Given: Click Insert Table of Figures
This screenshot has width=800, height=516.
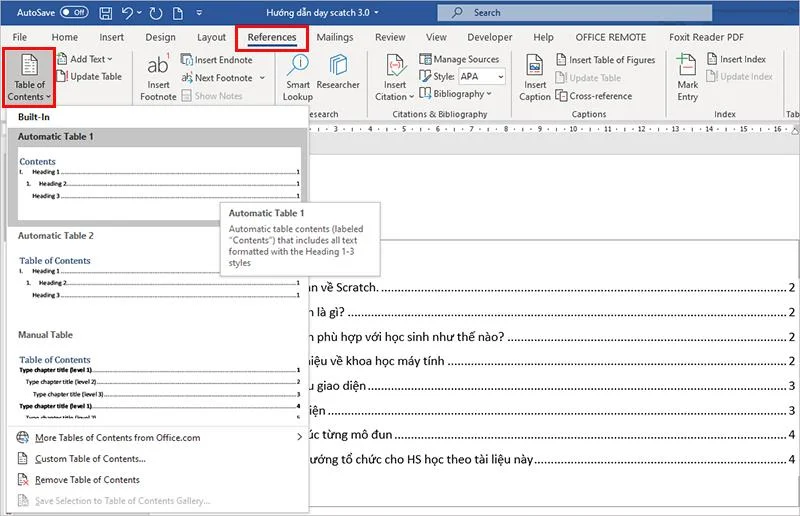Looking at the screenshot, I should pos(606,60).
